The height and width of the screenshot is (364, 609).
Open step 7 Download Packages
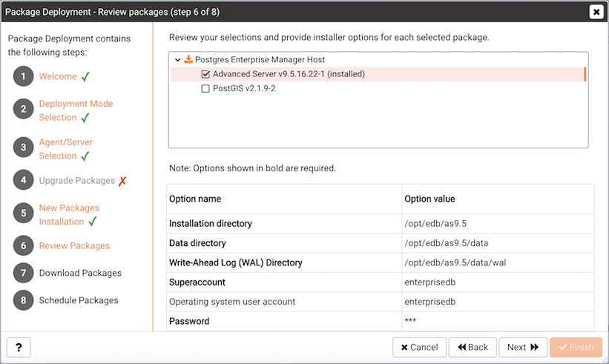80,274
